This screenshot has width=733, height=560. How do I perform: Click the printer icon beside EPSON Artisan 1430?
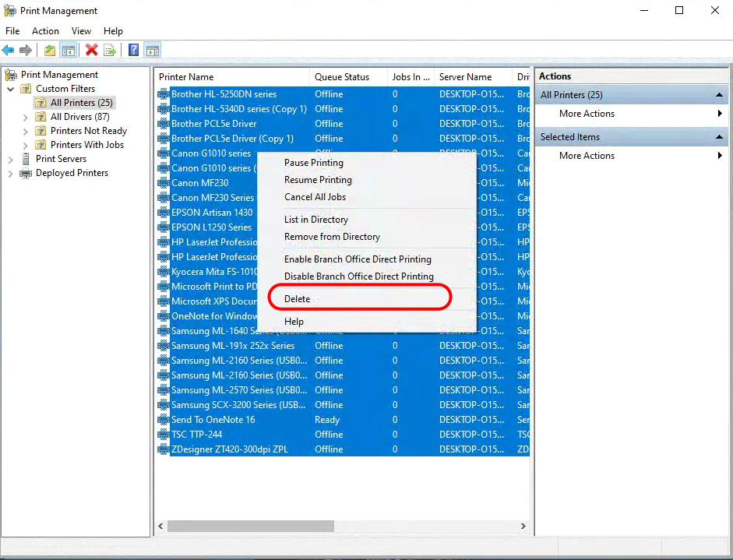[163, 213]
